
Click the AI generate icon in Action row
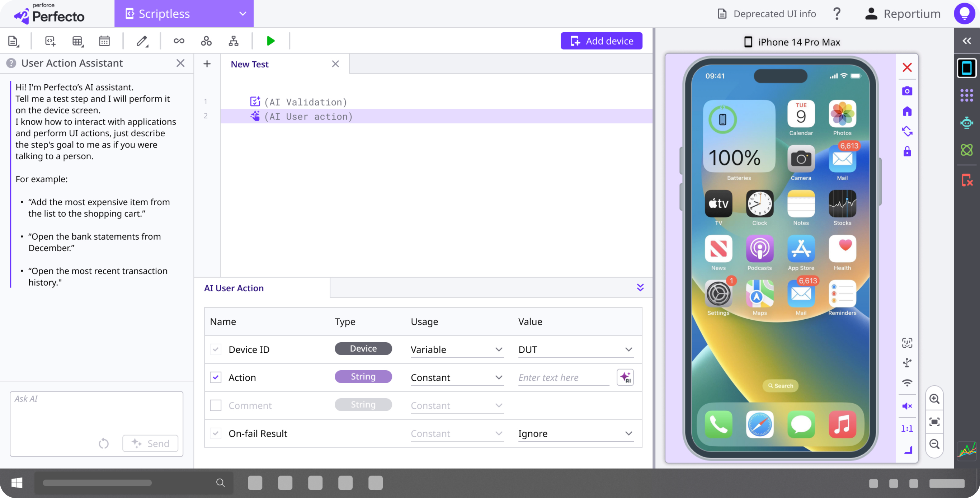(625, 377)
